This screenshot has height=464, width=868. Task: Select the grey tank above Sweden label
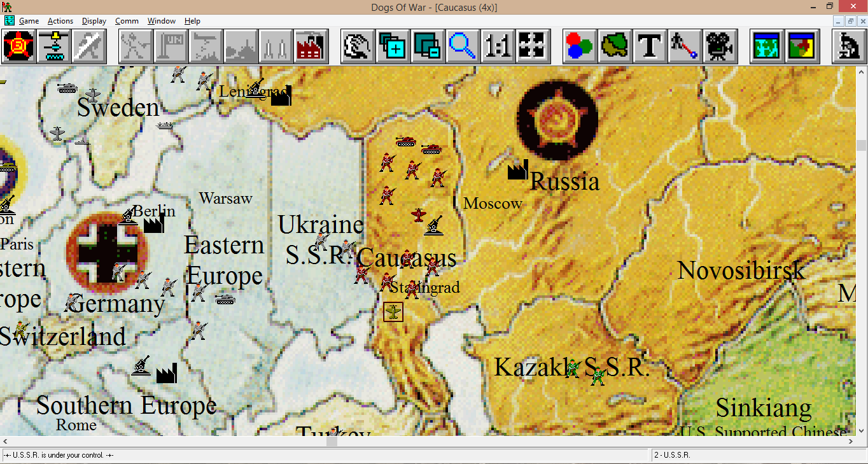pyautogui.click(x=67, y=88)
